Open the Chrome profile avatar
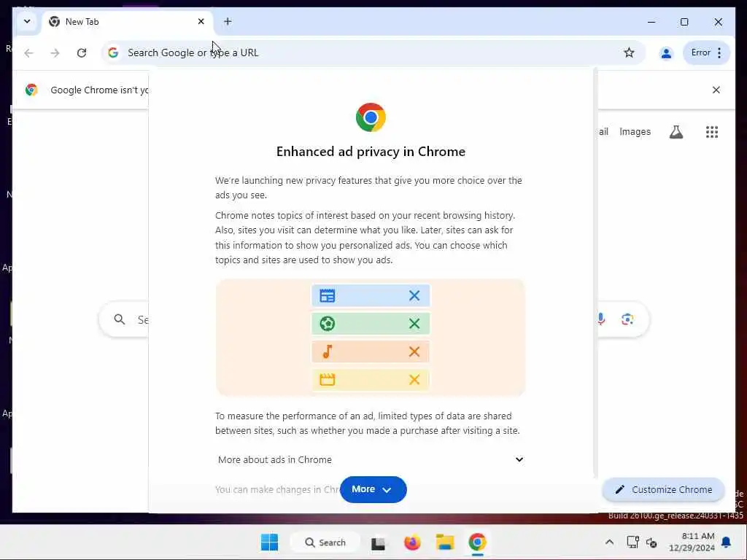The width and height of the screenshot is (747, 560). click(666, 52)
